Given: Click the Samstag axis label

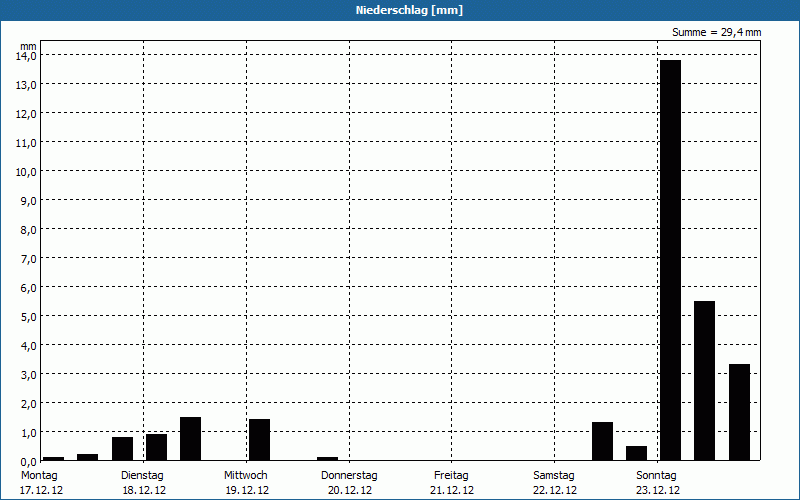Looking at the screenshot, I should point(554,475).
